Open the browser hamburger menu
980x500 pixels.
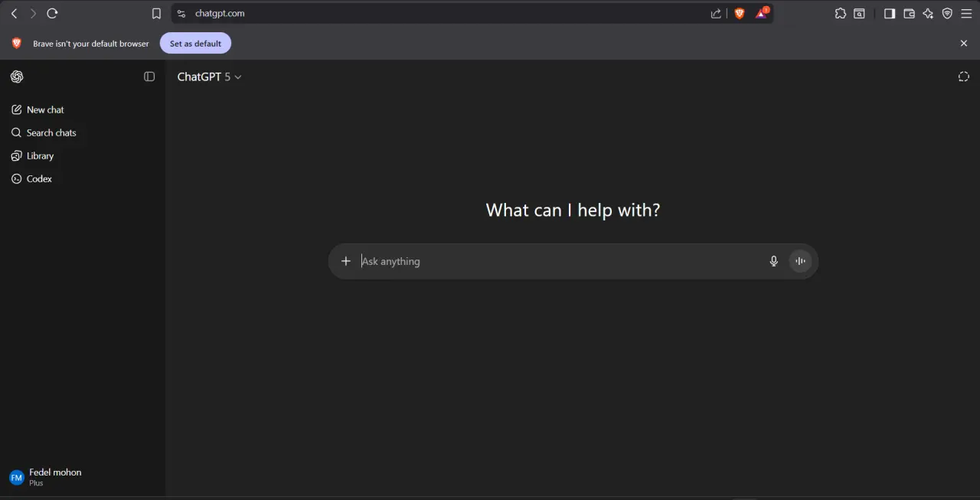tap(966, 13)
